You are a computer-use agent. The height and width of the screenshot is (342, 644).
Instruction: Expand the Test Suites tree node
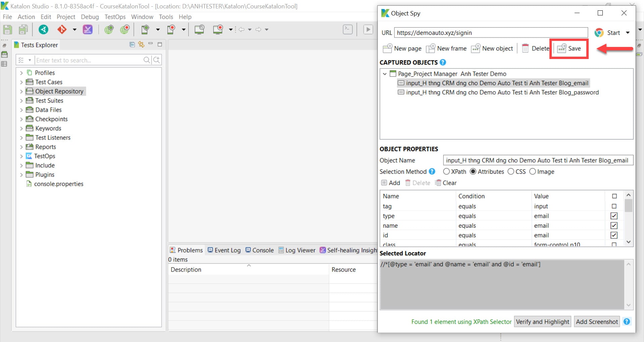point(21,101)
